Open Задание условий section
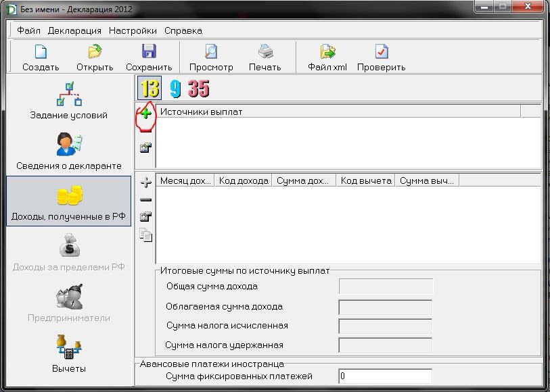Image resolution: width=550 pixels, height=392 pixels. 69,101
